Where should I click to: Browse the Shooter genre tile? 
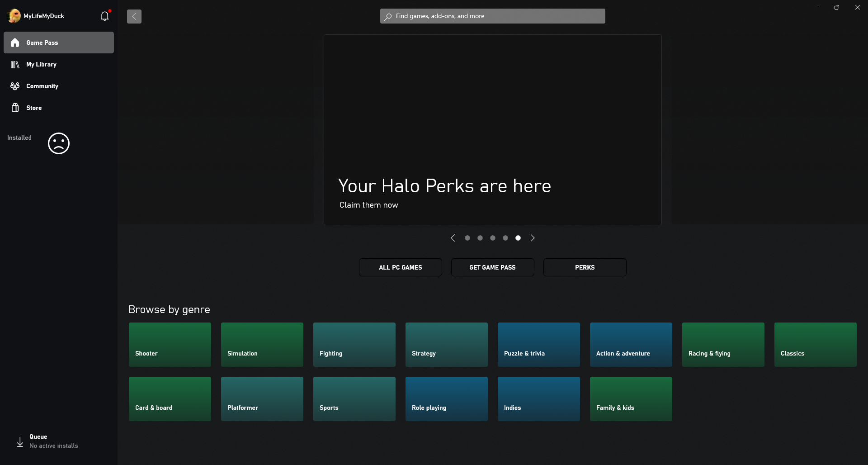[x=170, y=345]
